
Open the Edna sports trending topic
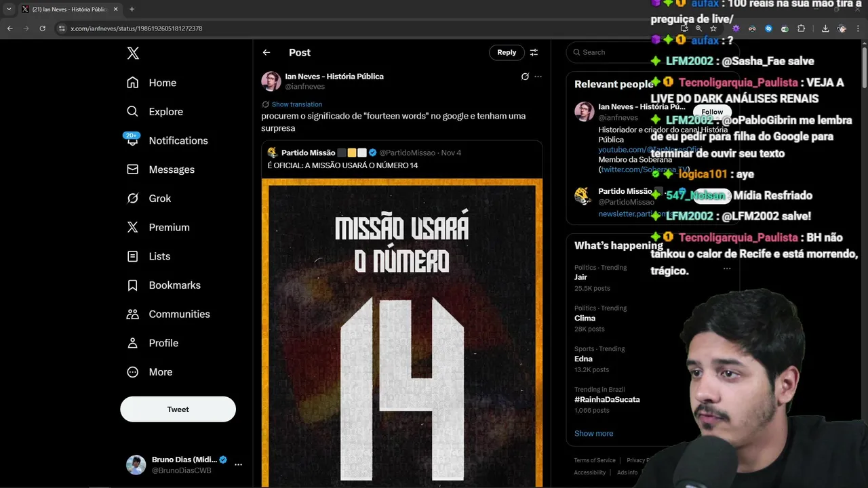pos(583,359)
